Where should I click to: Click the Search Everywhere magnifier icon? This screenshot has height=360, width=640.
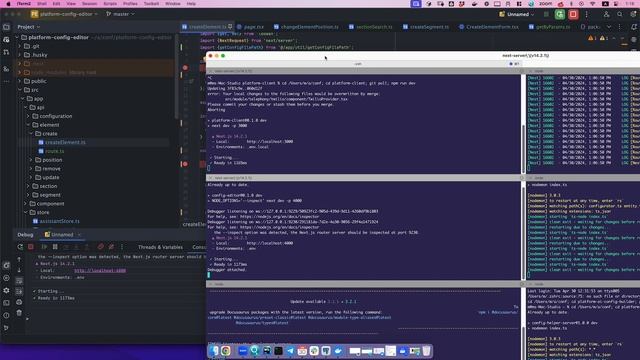coord(620,14)
